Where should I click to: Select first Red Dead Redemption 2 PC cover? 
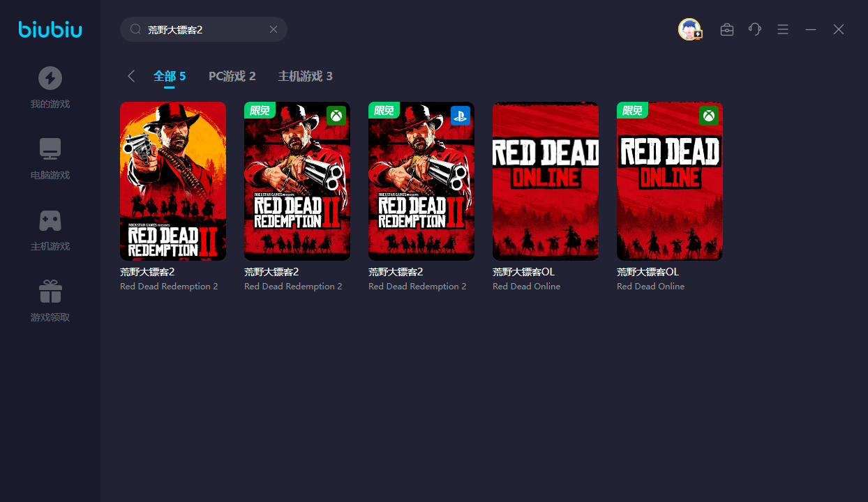tap(173, 181)
